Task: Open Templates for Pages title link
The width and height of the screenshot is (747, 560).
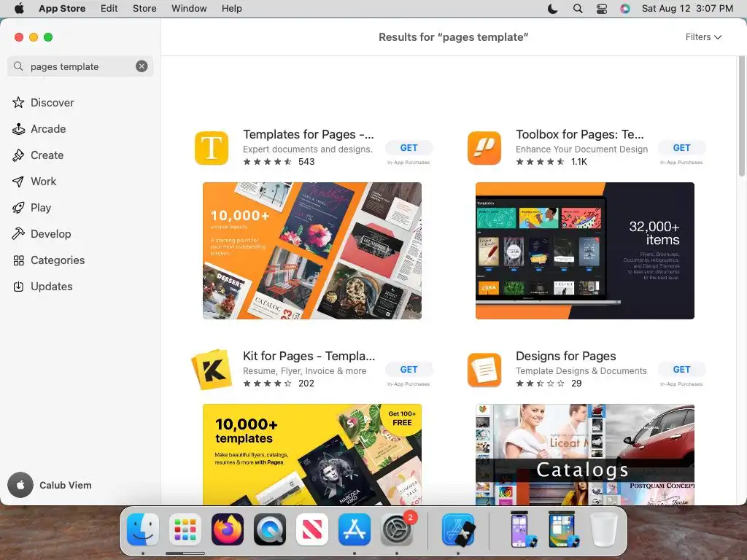Action: coord(309,134)
